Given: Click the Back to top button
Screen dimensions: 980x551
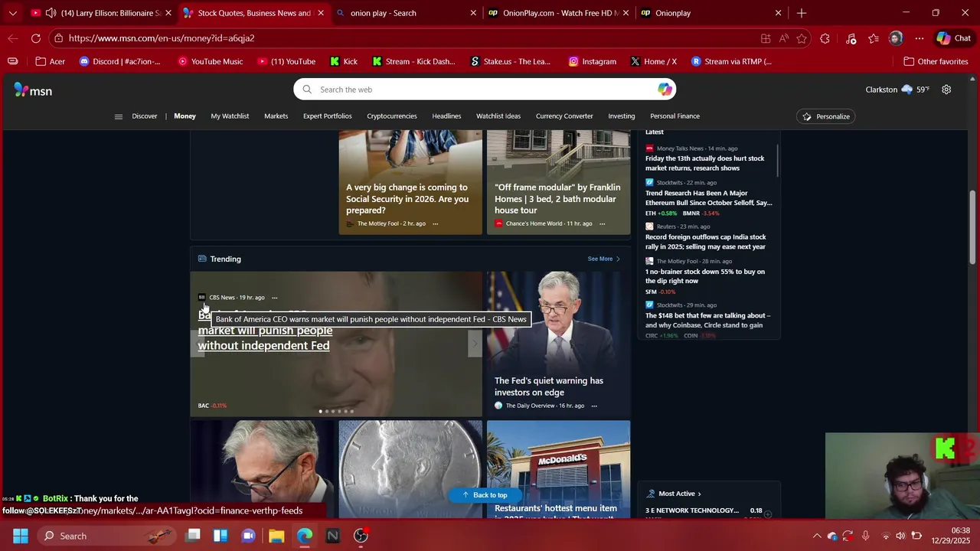Looking at the screenshot, I should 485,495.
